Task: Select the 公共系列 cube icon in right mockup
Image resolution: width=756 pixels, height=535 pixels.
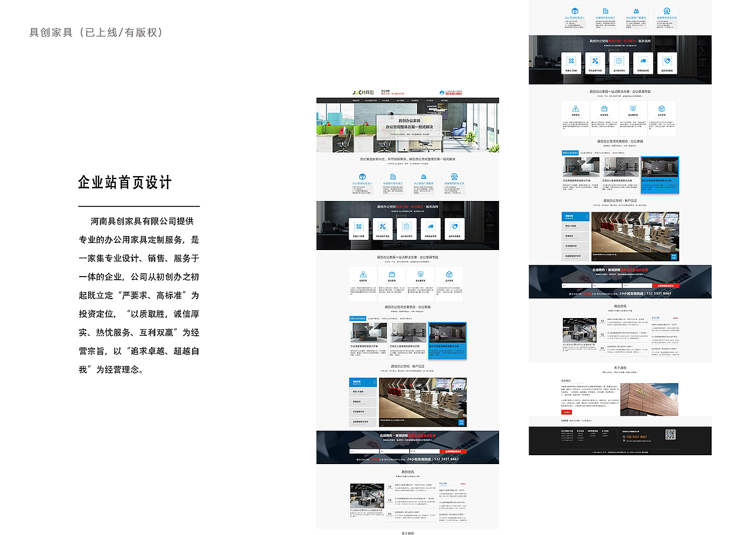Action: [x=662, y=109]
